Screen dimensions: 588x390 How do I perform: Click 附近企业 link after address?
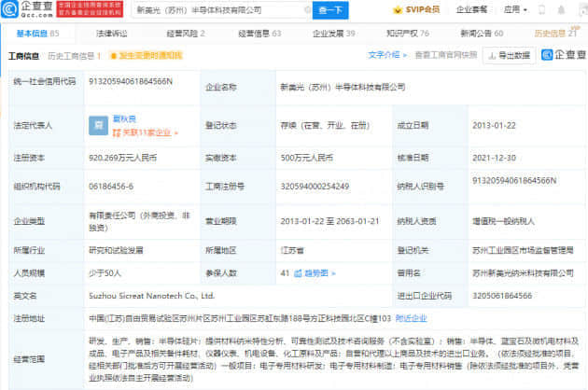pos(412,318)
